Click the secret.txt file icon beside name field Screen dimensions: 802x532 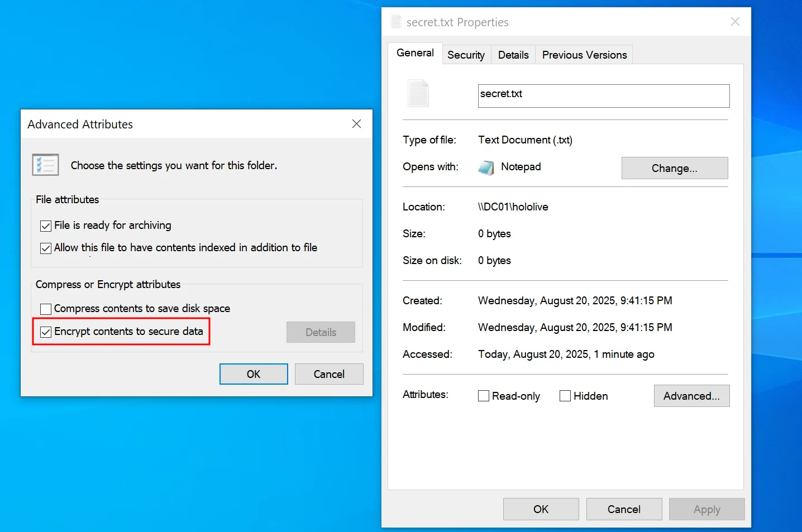point(418,93)
